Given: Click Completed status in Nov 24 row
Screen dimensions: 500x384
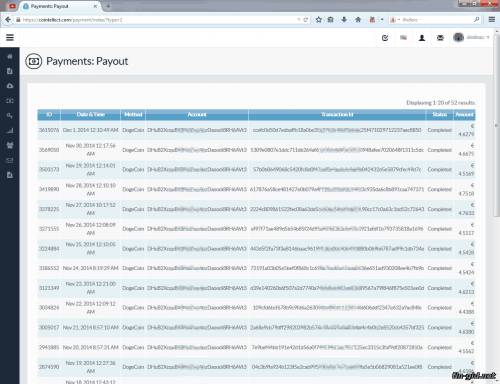Looking at the screenshot, I should [x=439, y=268].
